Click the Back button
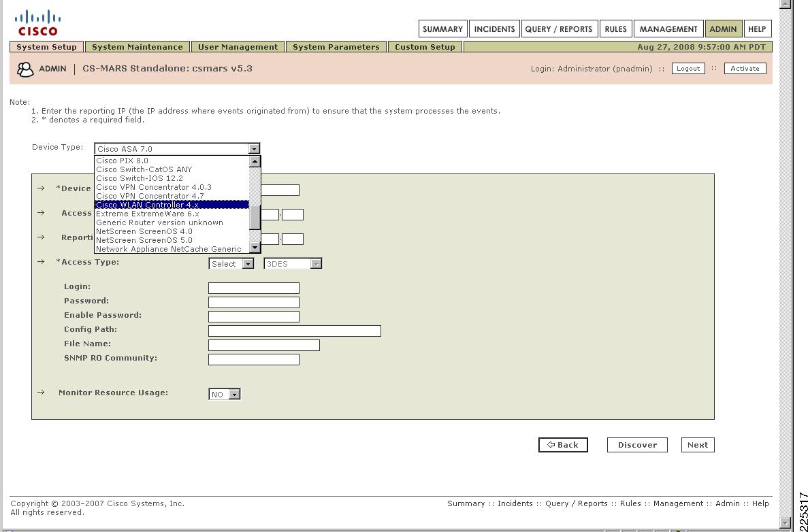 point(563,445)
